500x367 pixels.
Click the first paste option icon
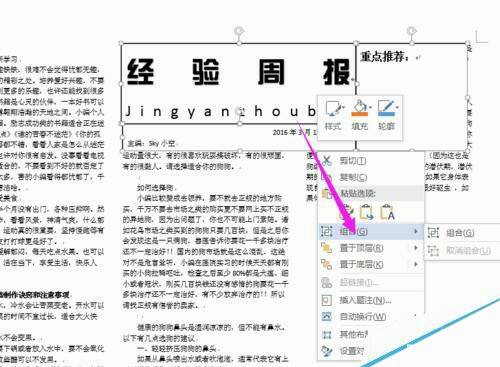coord(347,212)
